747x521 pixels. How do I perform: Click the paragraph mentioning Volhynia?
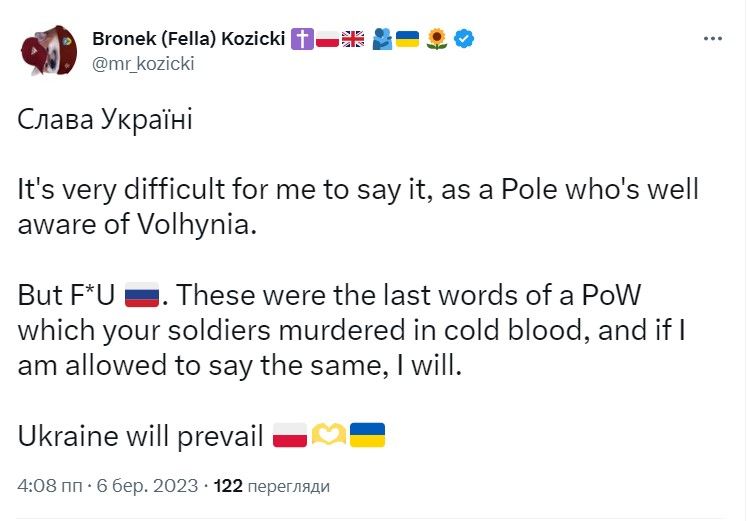357,207
